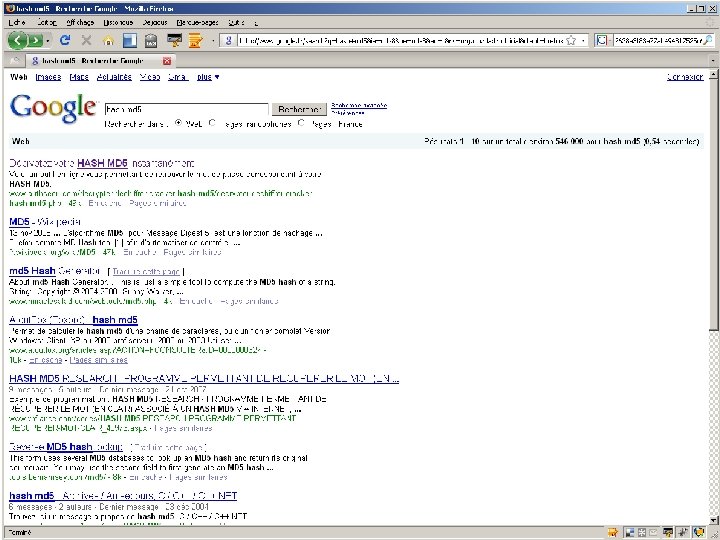Click the small icon left of the tab
Screen dimensions: 720x540
coord(14,61)
